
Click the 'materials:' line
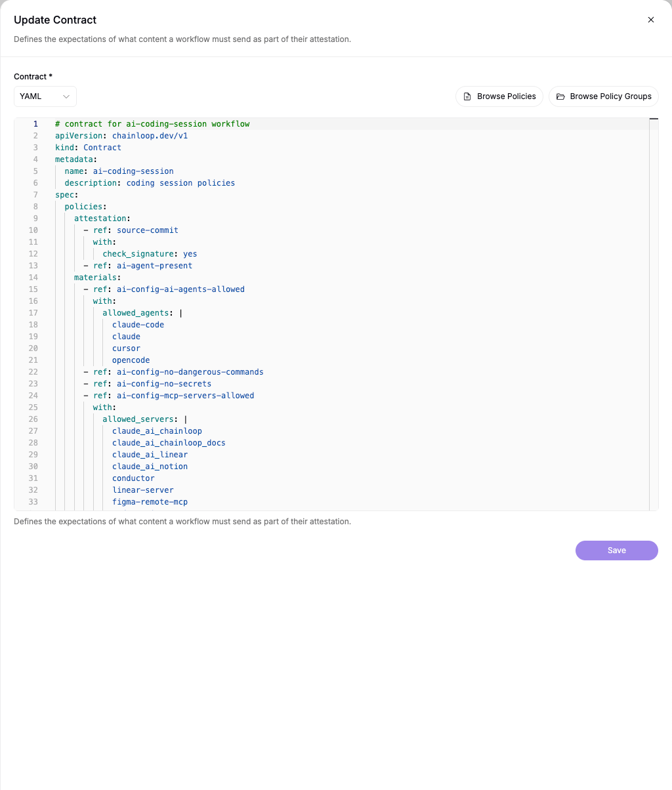(97, 278)
